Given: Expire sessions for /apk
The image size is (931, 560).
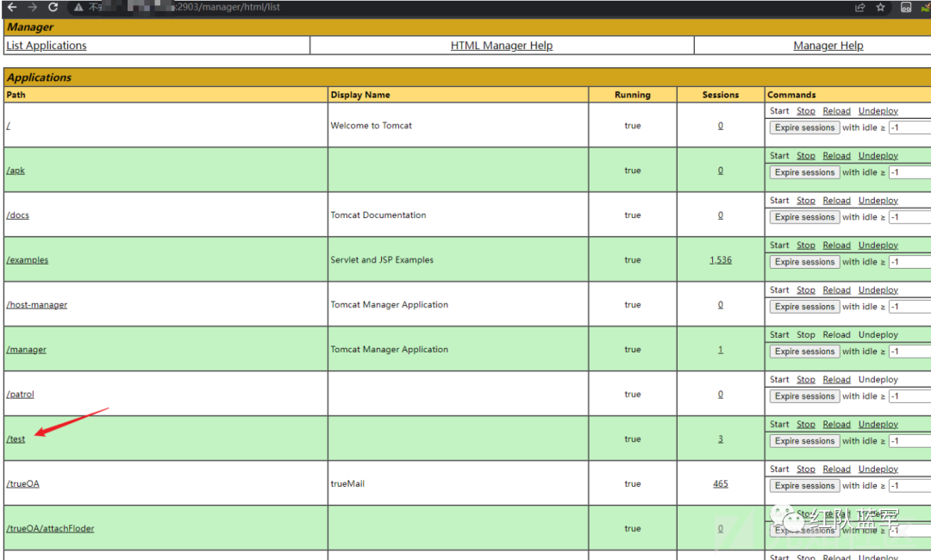Looking at the screenshot, I should [804, 172].
